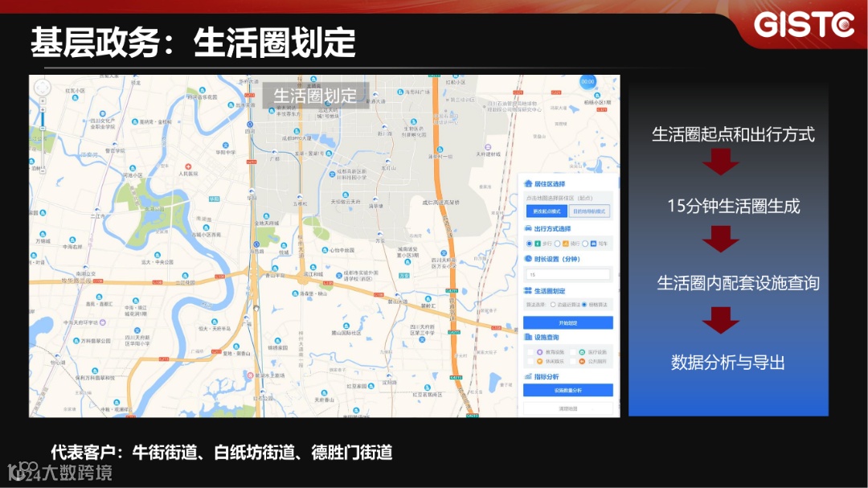Click the 清理地图 button
Image resolution: width=868 pixels, height=488 pixels.
[x=568, y=408]
